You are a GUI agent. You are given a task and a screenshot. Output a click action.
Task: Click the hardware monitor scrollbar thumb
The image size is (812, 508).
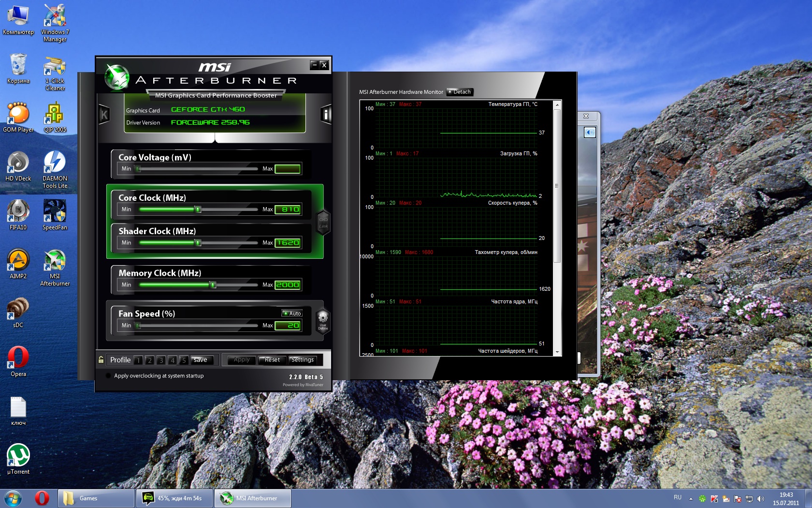coord(557,186)
